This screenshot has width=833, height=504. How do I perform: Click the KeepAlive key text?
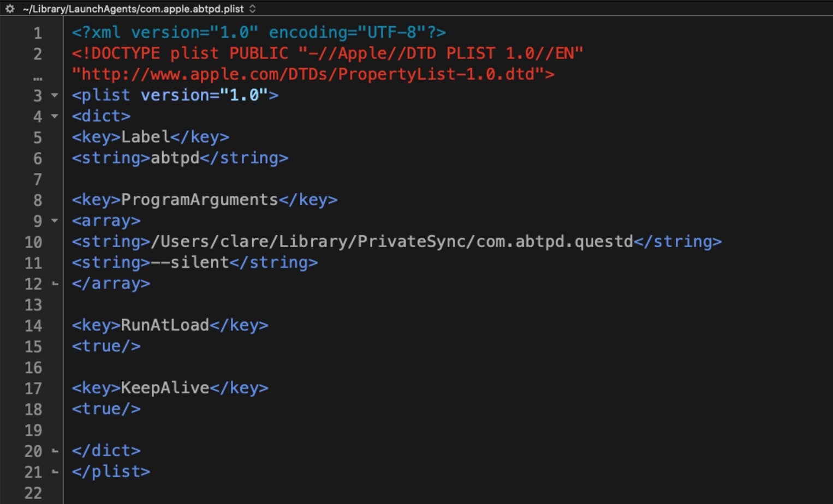click(x=165, y=388)
